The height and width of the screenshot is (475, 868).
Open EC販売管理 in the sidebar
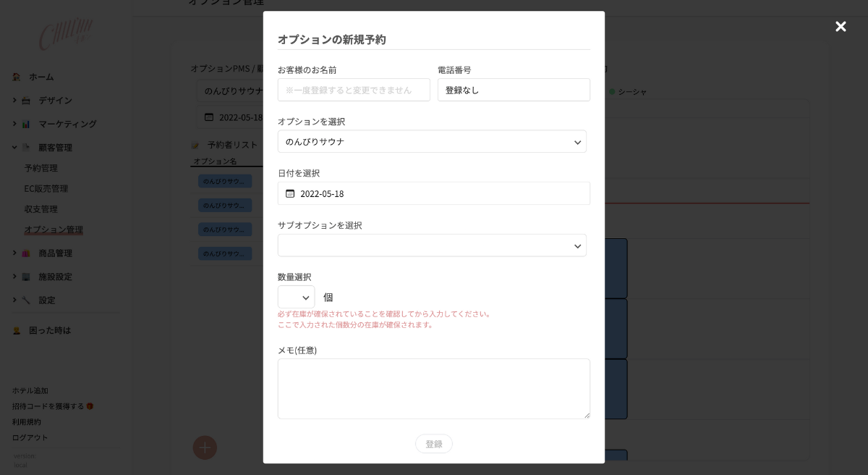click(x=46, y=188)
